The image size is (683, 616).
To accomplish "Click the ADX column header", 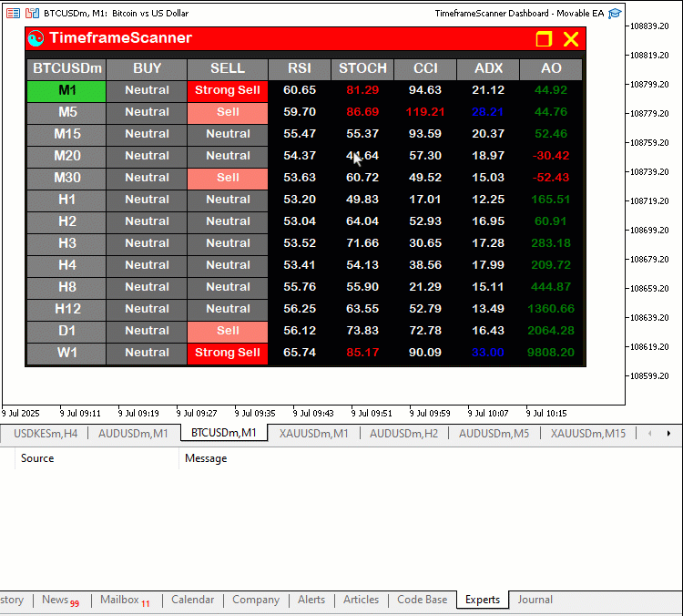I will 488,69.
